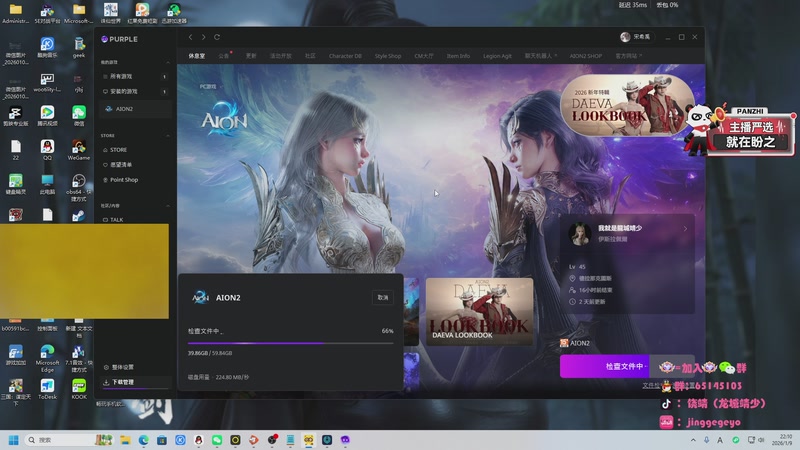The image size is (800, 450).
Task: Go forward with the right arrow
Action: coord(204,37)
